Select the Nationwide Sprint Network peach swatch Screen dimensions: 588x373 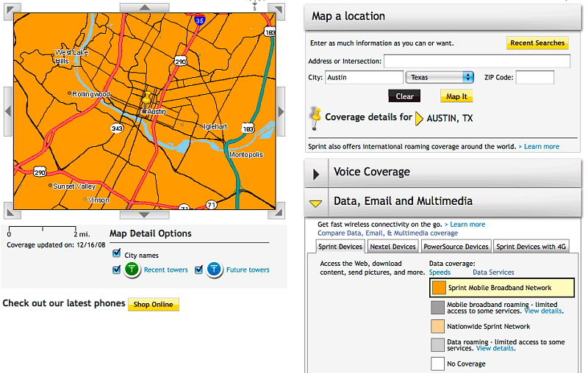[x=437, y=326]
